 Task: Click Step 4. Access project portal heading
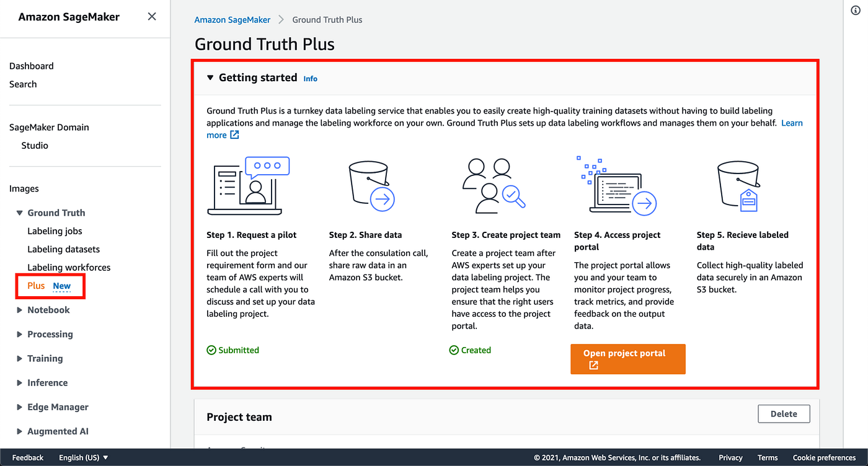tap(618, 241)
